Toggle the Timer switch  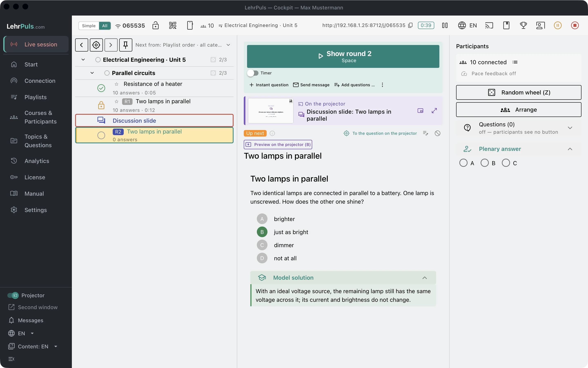click(x=253, y=73)
